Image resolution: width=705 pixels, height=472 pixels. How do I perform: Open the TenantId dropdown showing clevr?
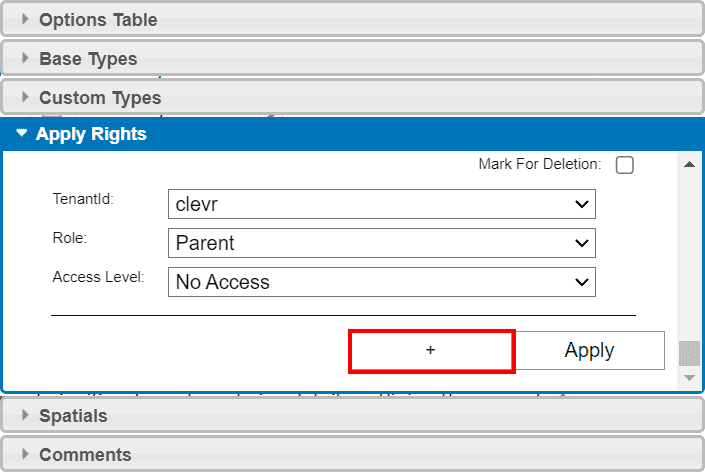[382, 204]
